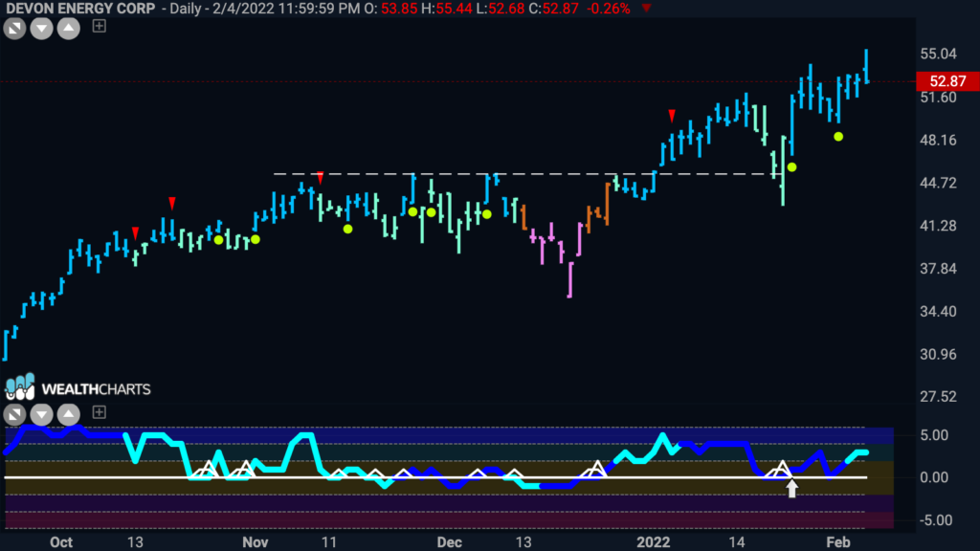Click the 14 date axis label
This screenshot has height=551, width=980.
(736, 542)
